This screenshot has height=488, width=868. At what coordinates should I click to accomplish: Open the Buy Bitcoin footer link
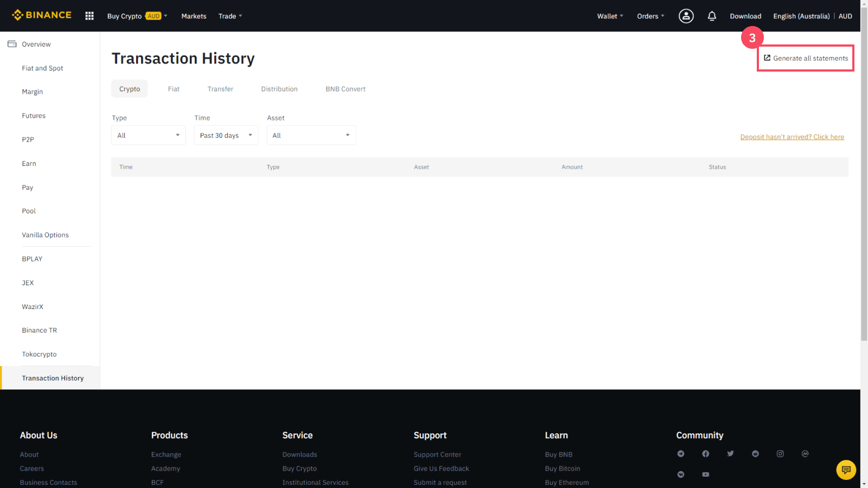click(563, 468)
